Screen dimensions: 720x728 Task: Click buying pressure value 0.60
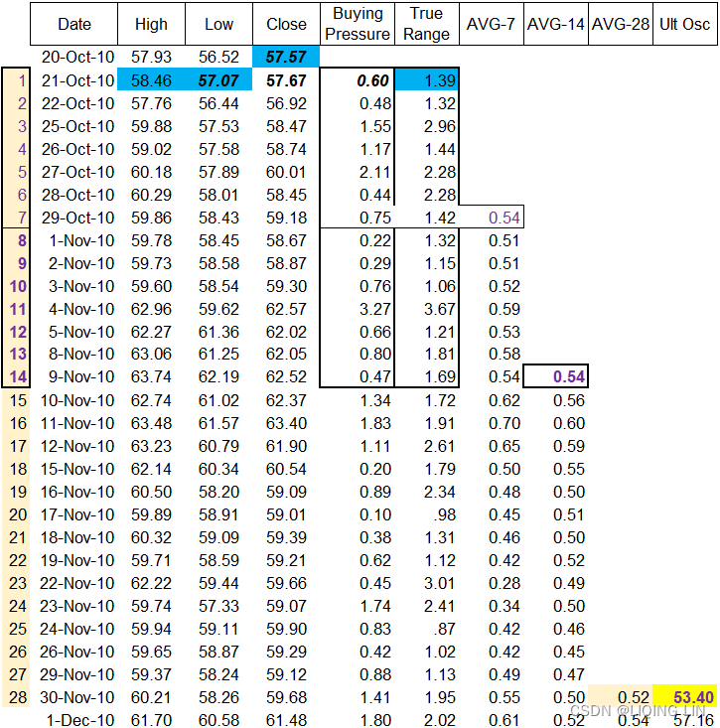[x=372, y=80]
